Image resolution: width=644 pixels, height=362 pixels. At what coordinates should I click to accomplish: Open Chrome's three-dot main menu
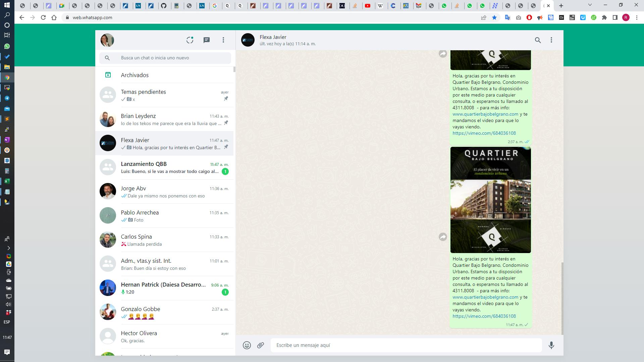637,17
